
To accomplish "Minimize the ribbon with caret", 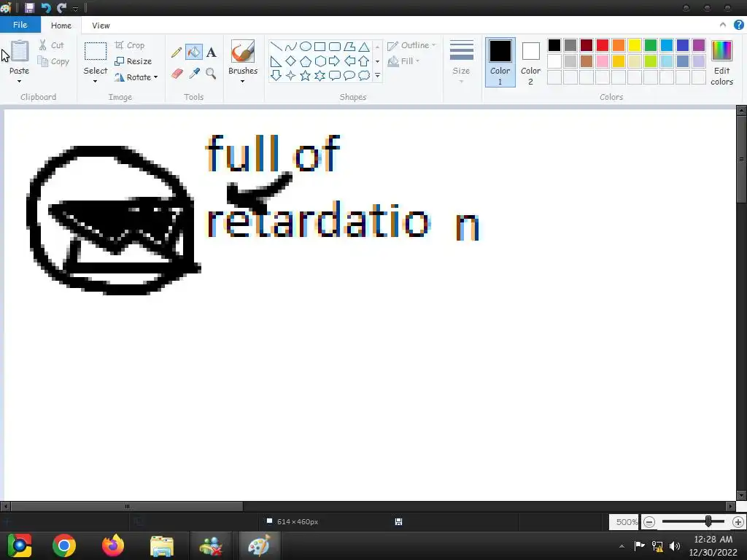I will [x=723, y=26].
